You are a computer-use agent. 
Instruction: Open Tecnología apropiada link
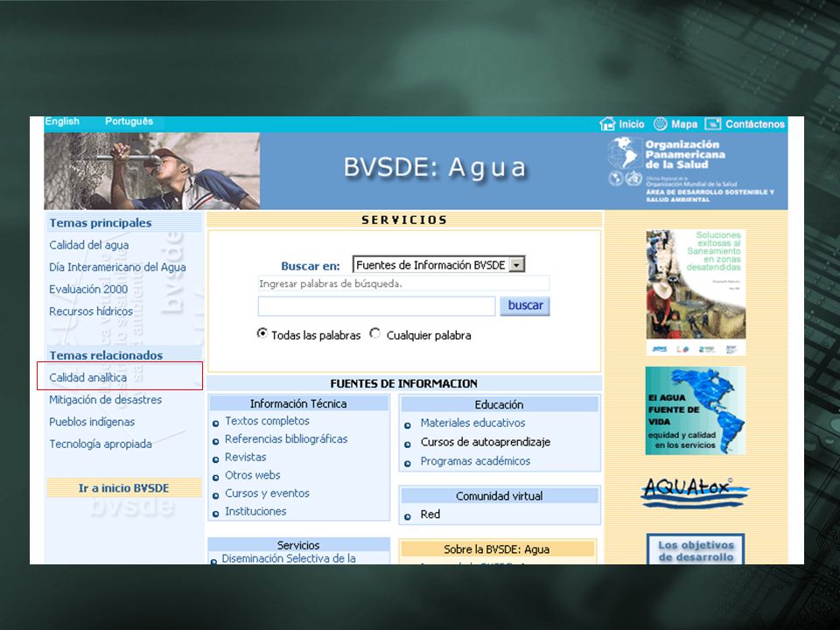[x=101, y=444]
